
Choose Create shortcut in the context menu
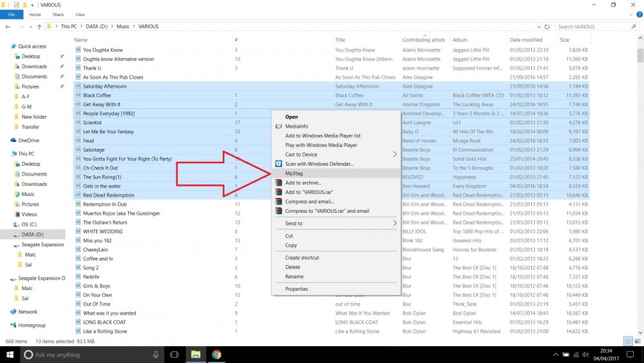coord(336,258)
